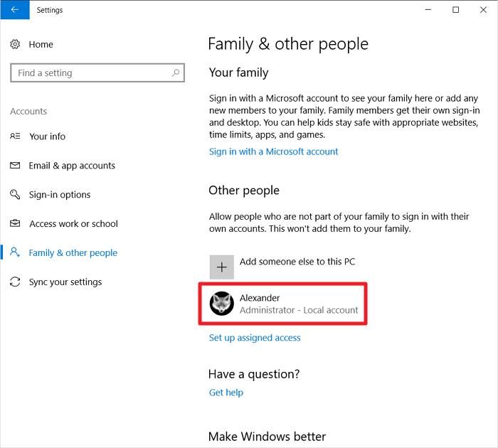Click the Email & app accounts envelope icon
The width and height of the screenshot is (498, 448).
[x=15, y=166]
